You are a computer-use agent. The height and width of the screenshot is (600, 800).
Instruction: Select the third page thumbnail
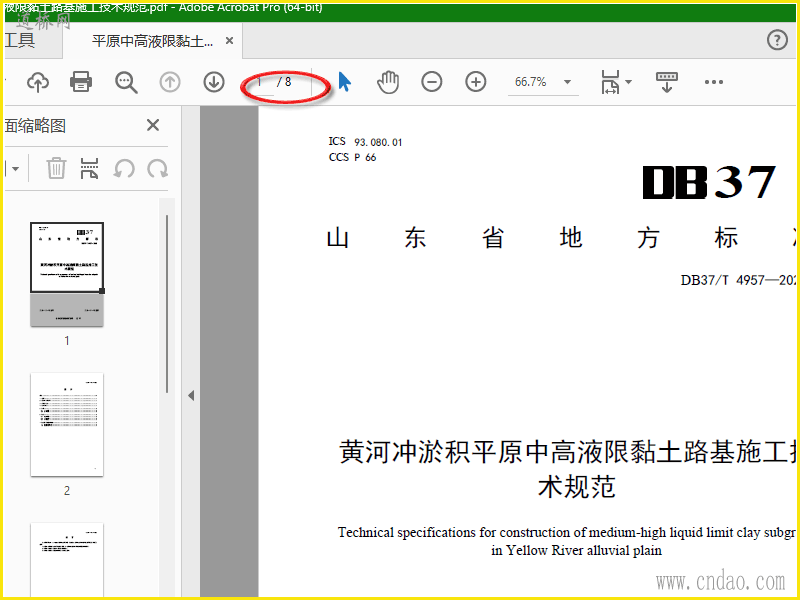[x=67, y=559]
